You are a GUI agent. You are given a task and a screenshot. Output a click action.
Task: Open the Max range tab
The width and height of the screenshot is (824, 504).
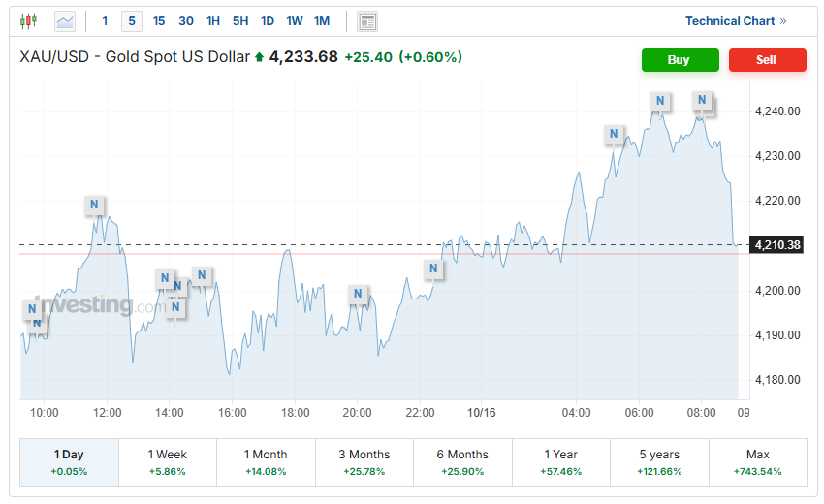click(x=757, y=461)
